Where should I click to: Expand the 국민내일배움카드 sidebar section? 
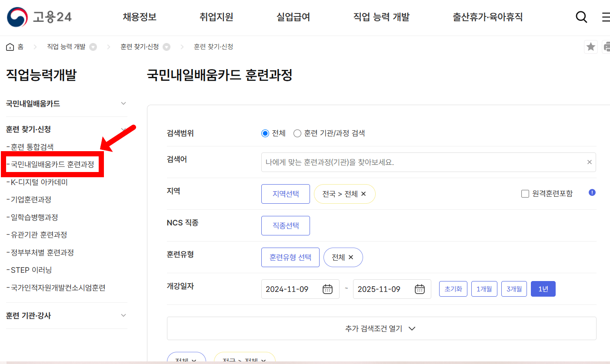[x=123, y=103]
